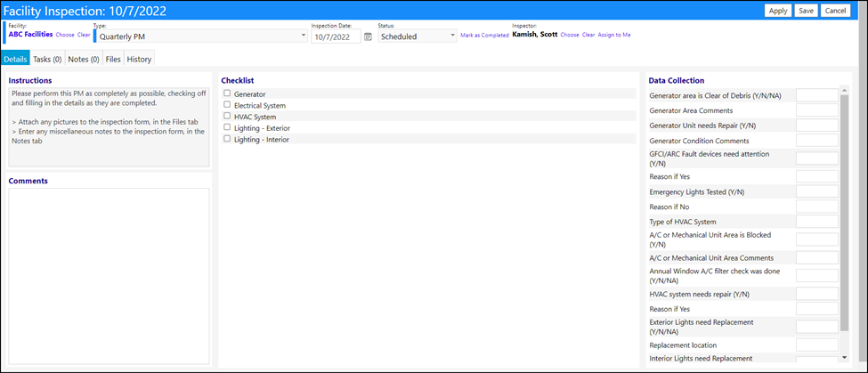Click the Data Collection scroll down arrow
The height and width of the screenshot is (373, 868).
pyautogui.click(x=844, y=358)
